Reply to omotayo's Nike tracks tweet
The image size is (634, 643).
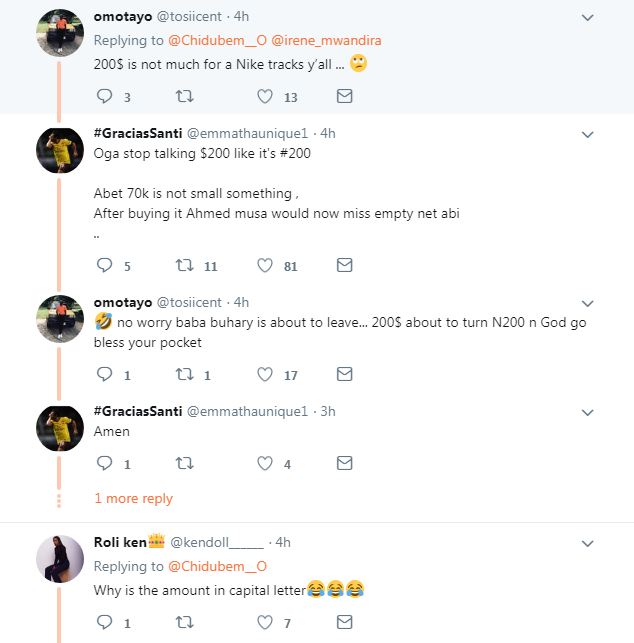point(105,97)
